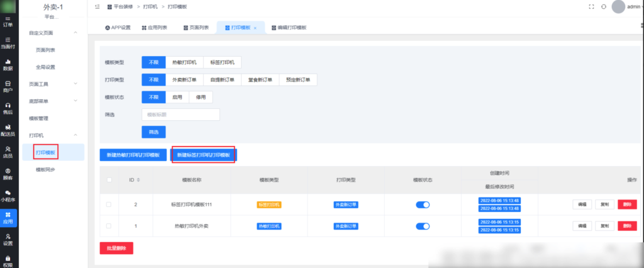The width and height of the screenshot is (644, 268).
Task: Click the 模板标题 filter input field
Action: click(180, 114)
